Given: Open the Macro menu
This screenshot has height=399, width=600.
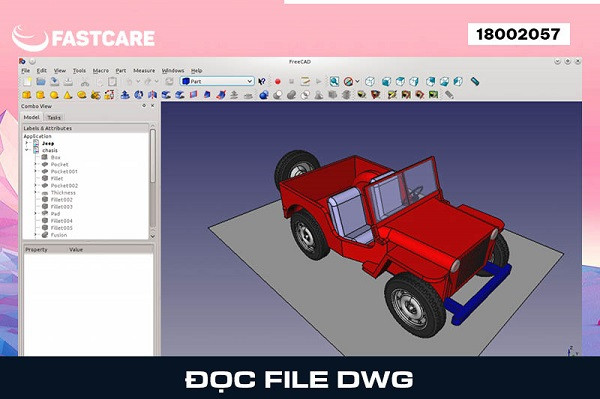Looking at the screenshot, I should [x=101, y=71].
